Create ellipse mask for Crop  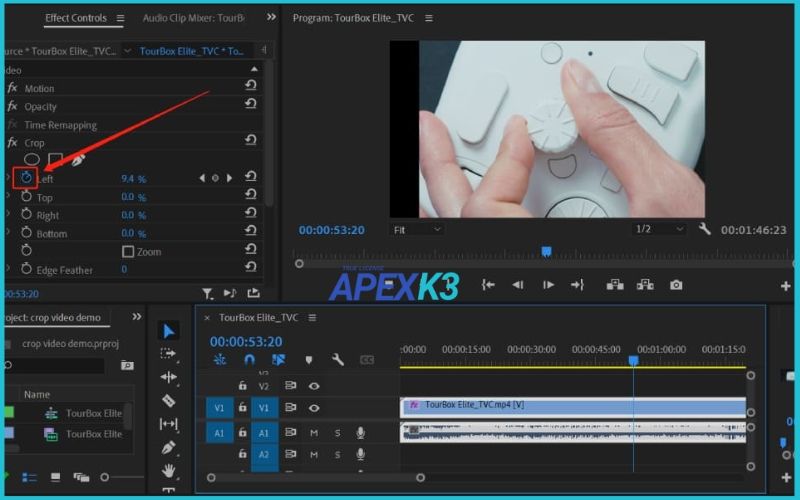[x=32, y=160]
